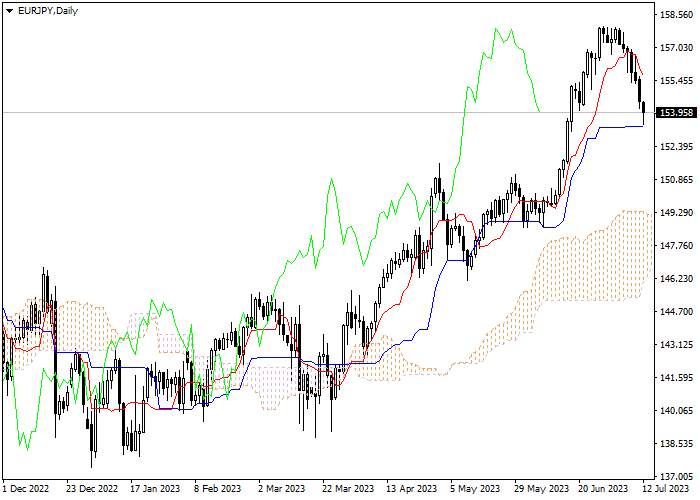The width and height of the screenshot is (700, 500).
Task: Select the 152.395 price axis label
Action: (677, 147)
